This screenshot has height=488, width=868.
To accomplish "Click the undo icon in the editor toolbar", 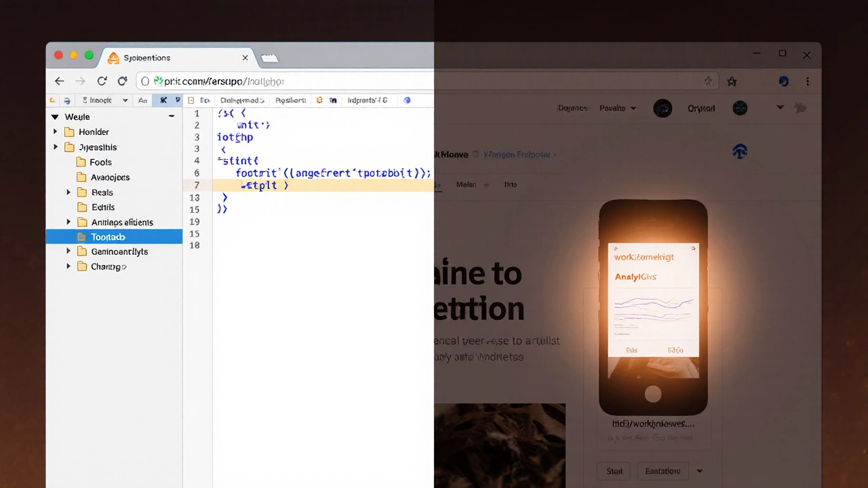I will [x=52, y=100].
